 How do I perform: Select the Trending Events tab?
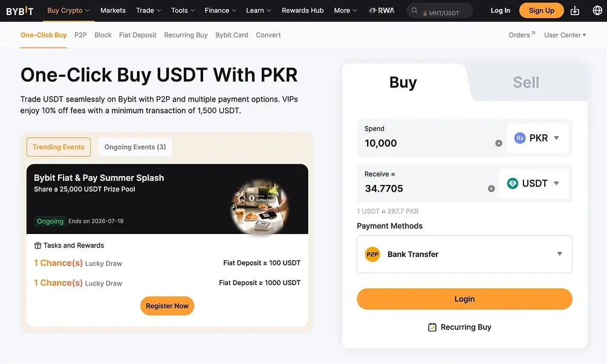pyautogui.click(x=59, y=147)
